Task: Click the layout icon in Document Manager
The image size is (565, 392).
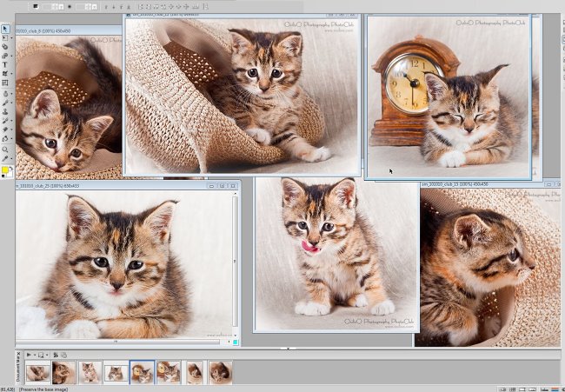Action: (x=41, y=355)
